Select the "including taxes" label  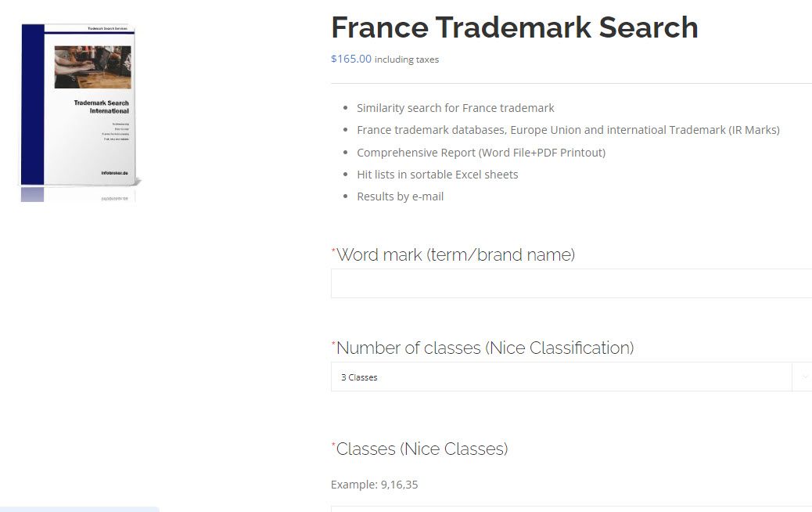tap(407, 59)
